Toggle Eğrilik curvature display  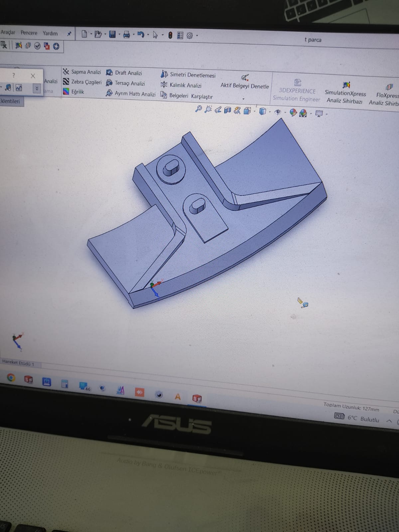click(73, 91)
